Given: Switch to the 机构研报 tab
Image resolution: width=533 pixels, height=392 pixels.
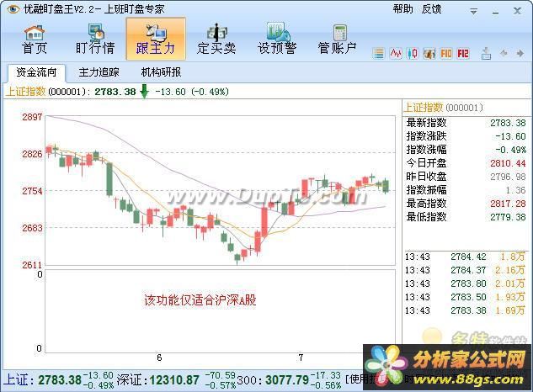Looking at the screenshot, I should point(161,72).
